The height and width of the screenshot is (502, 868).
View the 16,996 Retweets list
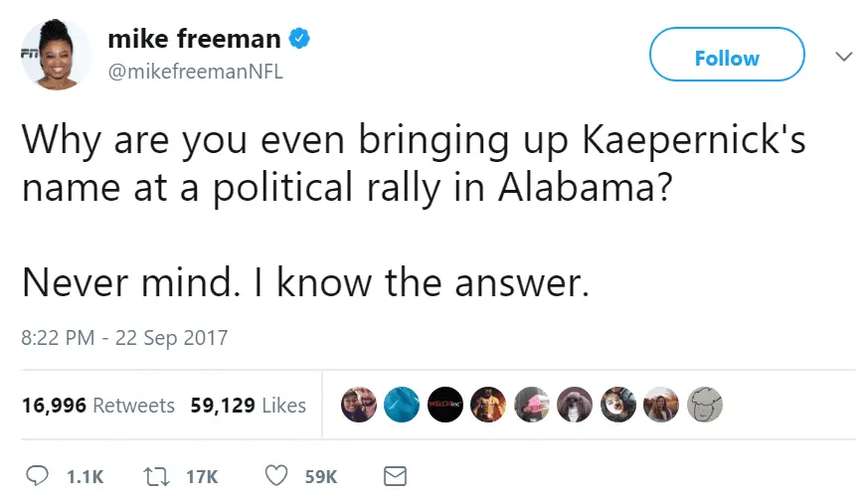(x=97, y=406)
